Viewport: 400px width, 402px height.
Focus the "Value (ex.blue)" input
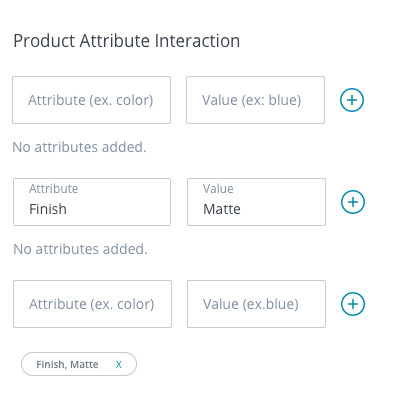point(256,304)
